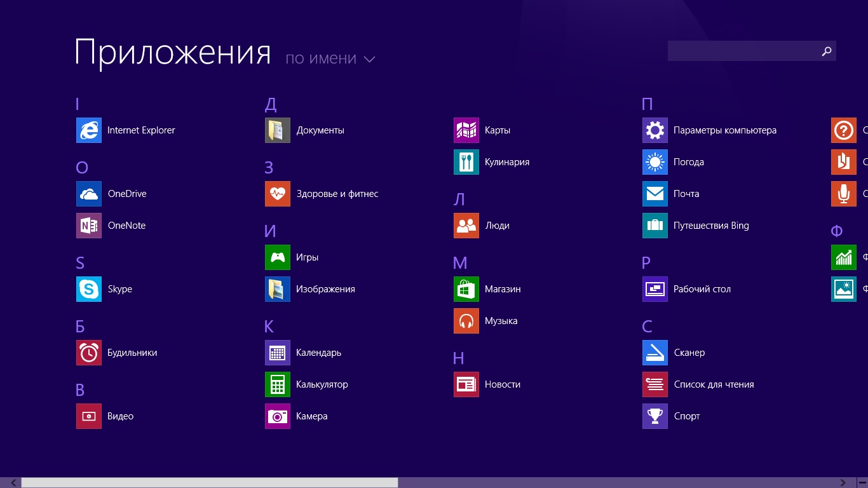Viewport: 868px width, 488px height.
Task: Click the scrollbar left arrow
Action: [14, 483]
